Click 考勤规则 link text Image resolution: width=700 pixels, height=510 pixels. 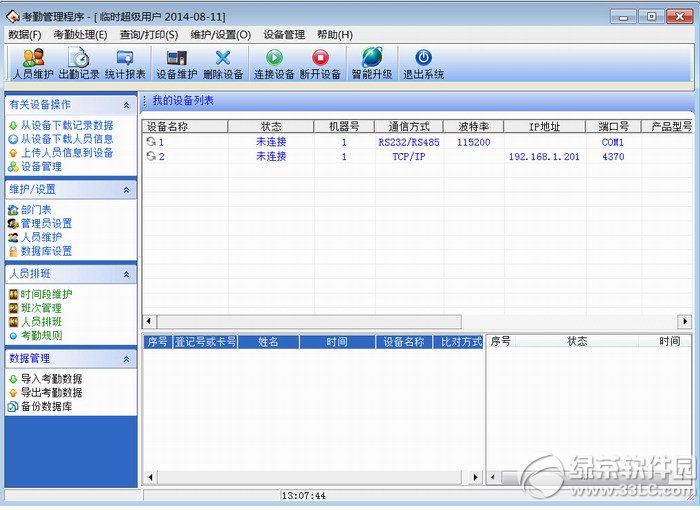click(x=42, y=336)
